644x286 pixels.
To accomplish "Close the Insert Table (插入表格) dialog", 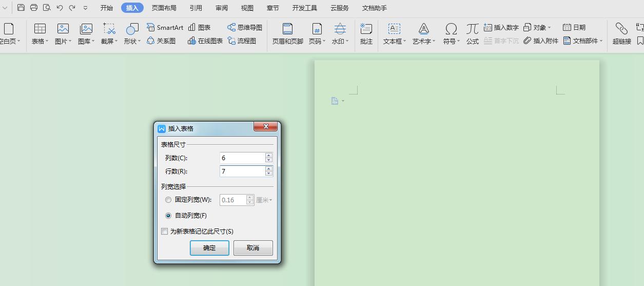I will pos(266,126).
